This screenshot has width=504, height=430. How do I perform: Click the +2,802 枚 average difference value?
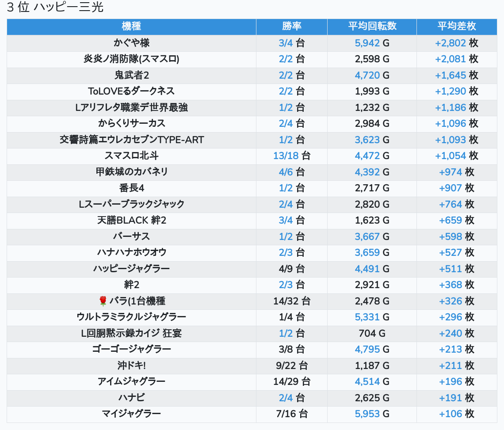click(457, 43)
